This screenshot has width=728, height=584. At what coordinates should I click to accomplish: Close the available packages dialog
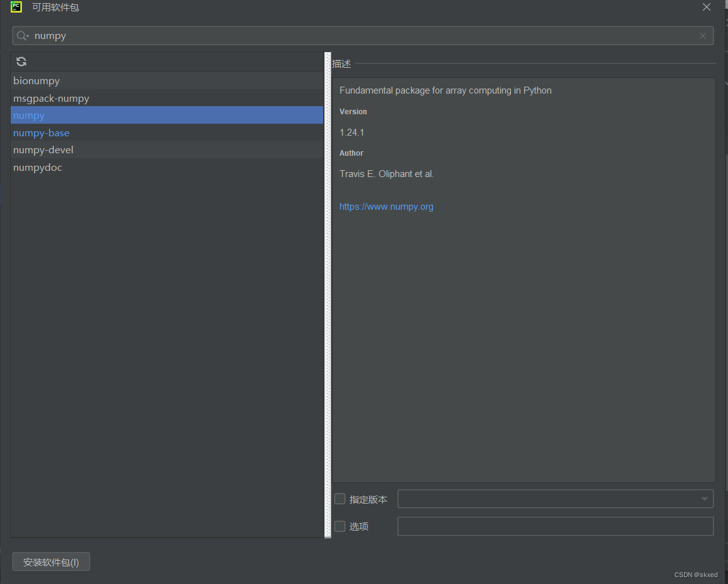coord(706,7)
